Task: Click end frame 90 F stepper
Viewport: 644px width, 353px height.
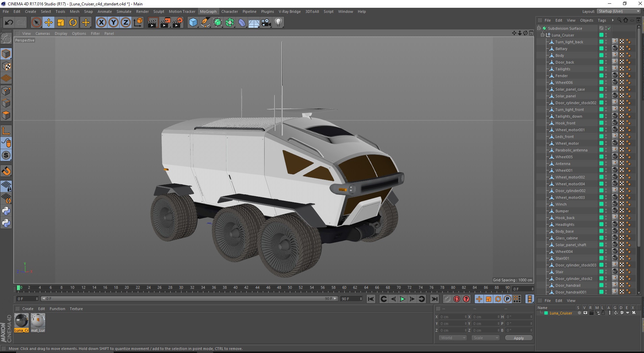Action: click(x=361, y=299)
